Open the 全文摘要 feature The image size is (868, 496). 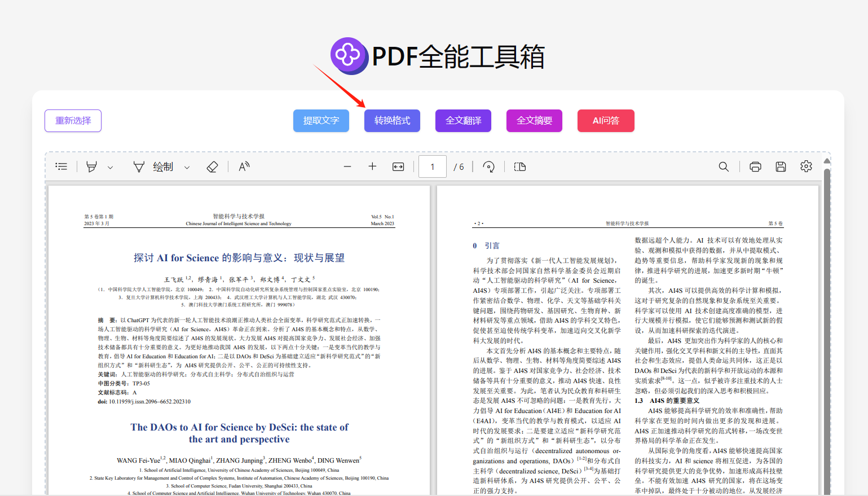(x=534, y=121)
